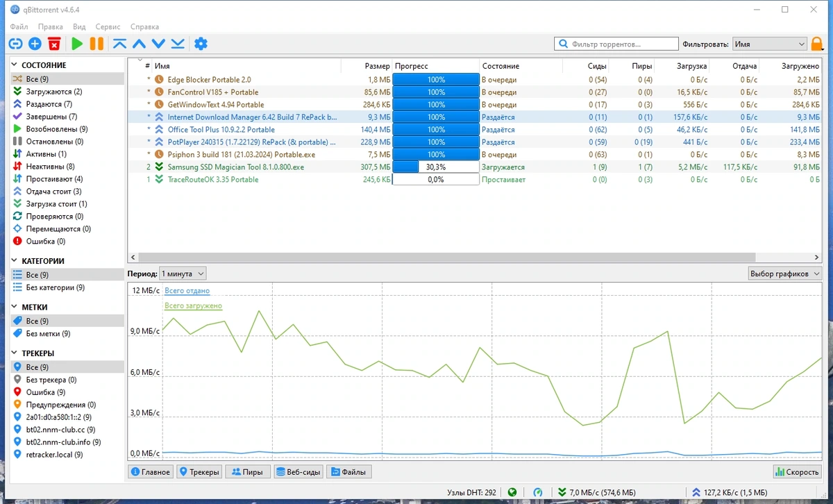Click the green connection status globe icon
This screenshot has width=833, height=504.
[512, 492]
